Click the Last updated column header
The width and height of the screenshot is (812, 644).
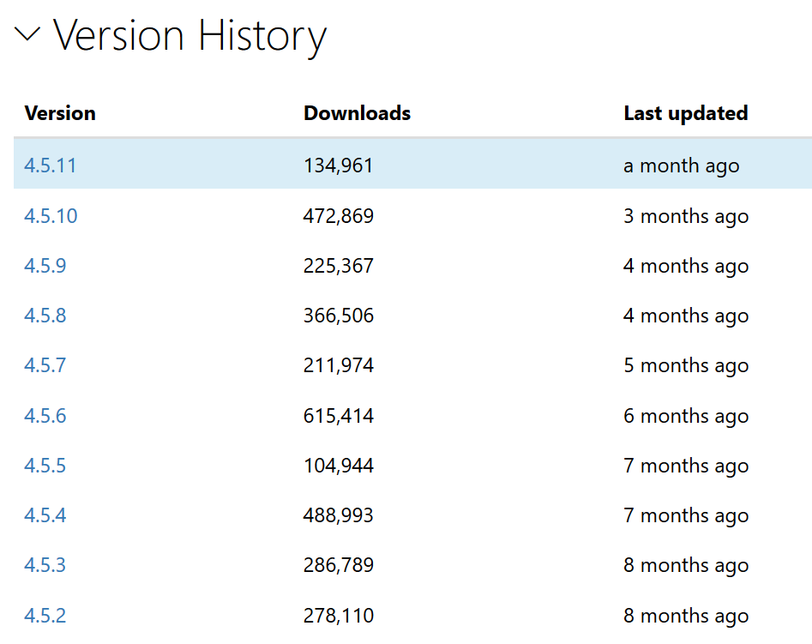click(685, 113)
